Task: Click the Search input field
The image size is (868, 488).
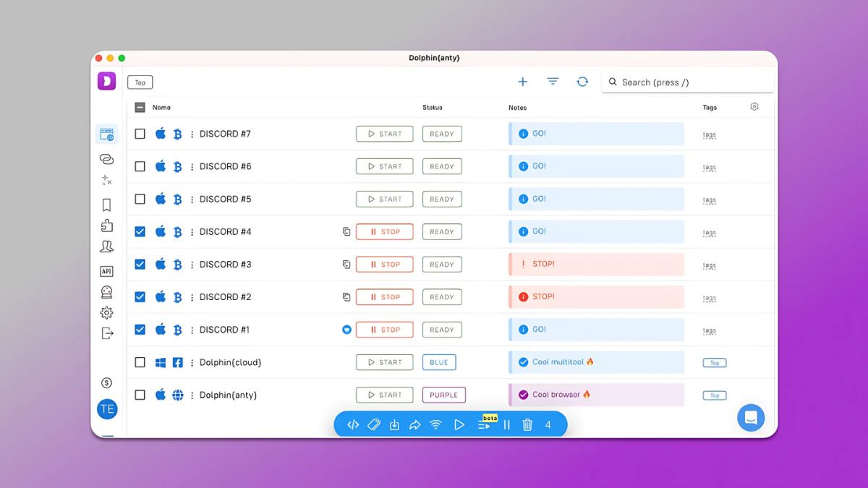Action: [x=688, y=82]
